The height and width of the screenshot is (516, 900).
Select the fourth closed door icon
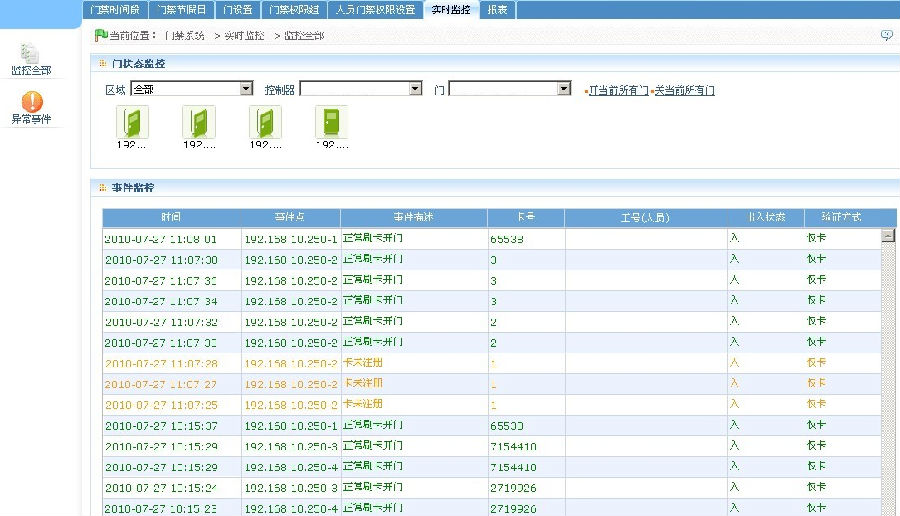coord(330,122)
